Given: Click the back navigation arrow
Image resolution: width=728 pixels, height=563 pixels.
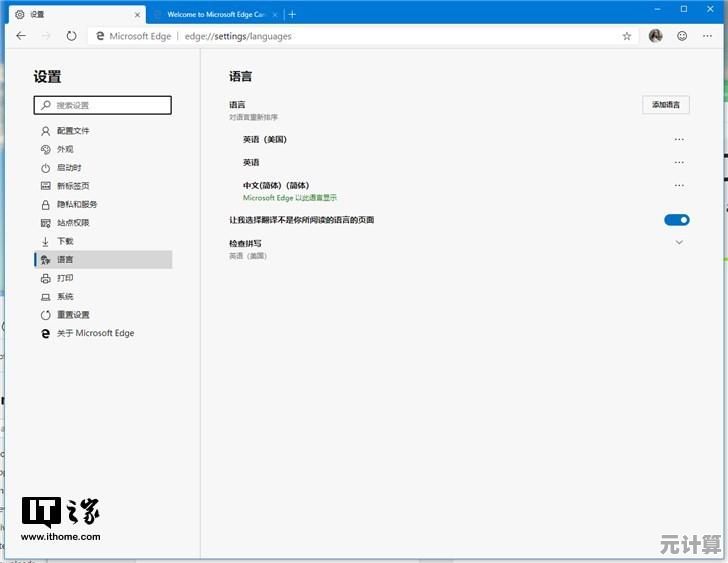Looking at the screenshot, I should [21, 36].
